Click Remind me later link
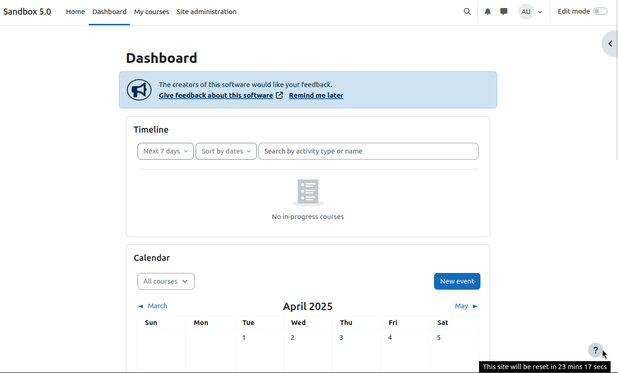The width and height of the screenshot is (618, 373). point(316,95)
